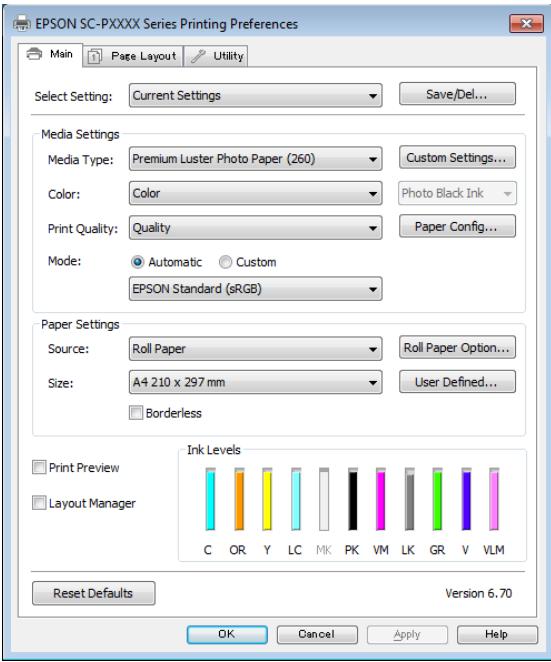Click the GR ink label
The image size is (551, 662).
437,550
